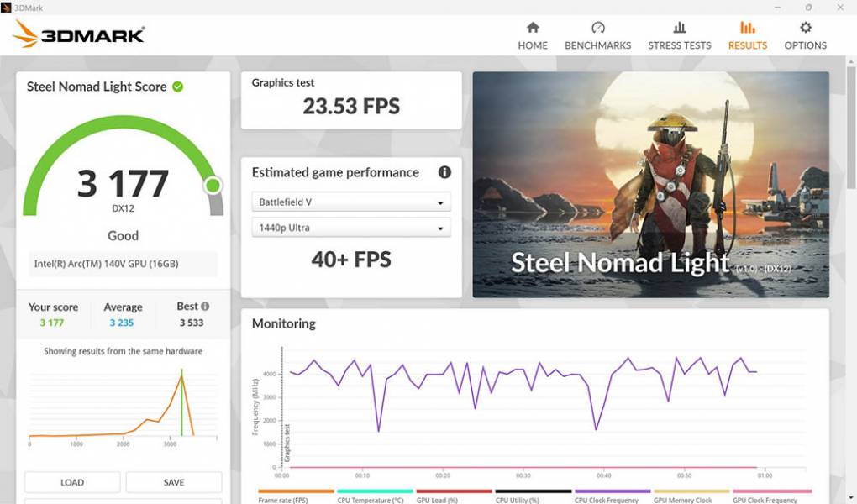The width and height of the screenshot is (857, 504).
Task: Click the green validation check mark icon
Action: 178,87
